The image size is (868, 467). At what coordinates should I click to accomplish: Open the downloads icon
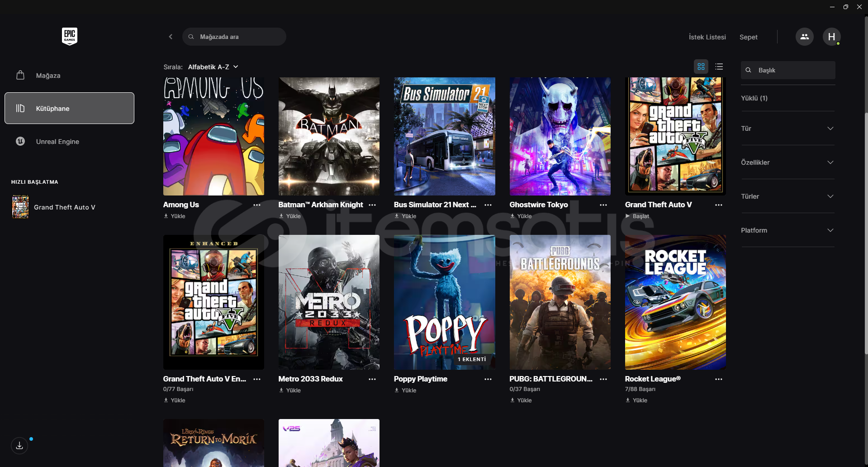[19, 446]
